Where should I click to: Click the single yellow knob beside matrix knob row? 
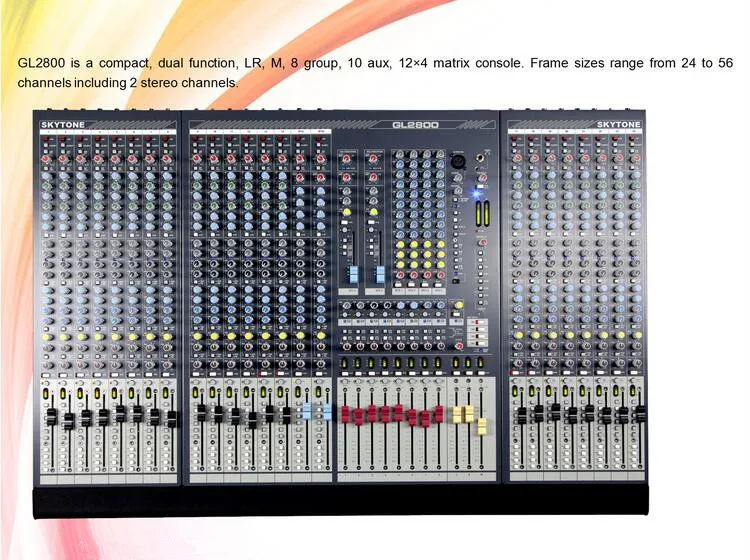458,305
